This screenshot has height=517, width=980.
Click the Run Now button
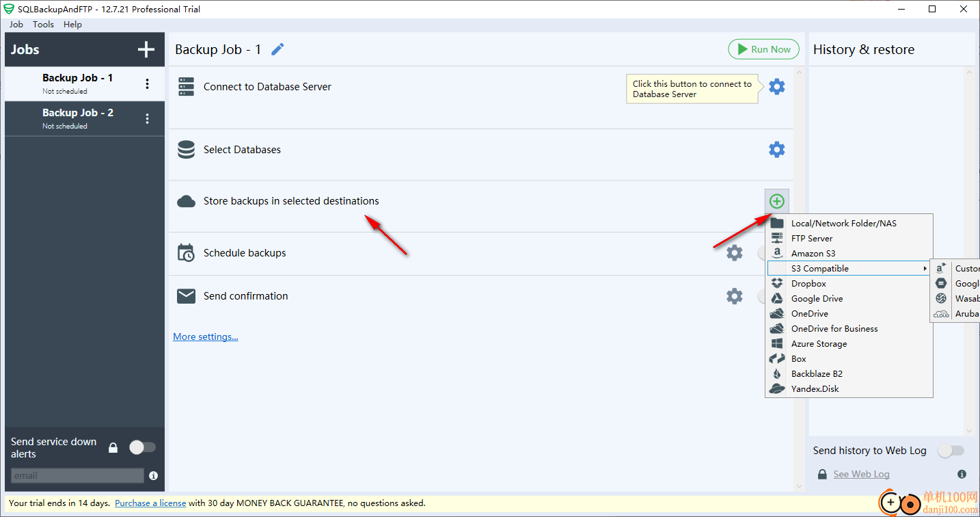763,49
